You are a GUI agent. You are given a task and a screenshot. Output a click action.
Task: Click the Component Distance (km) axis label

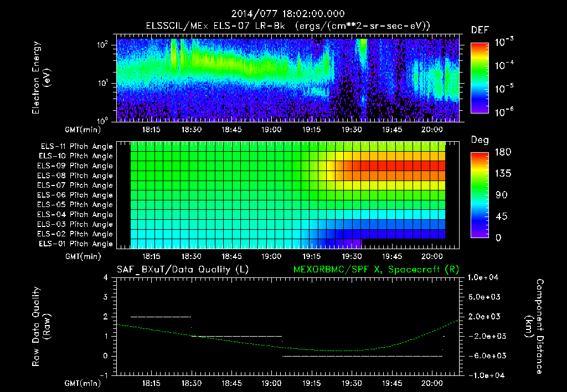pyautogui.click(x=534, y=327)
